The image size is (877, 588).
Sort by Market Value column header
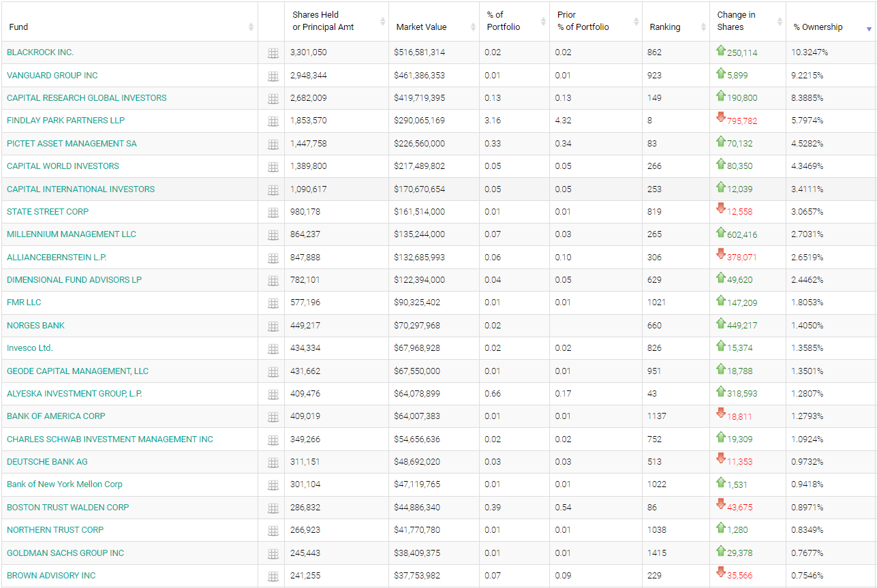(x=434, y=21)
